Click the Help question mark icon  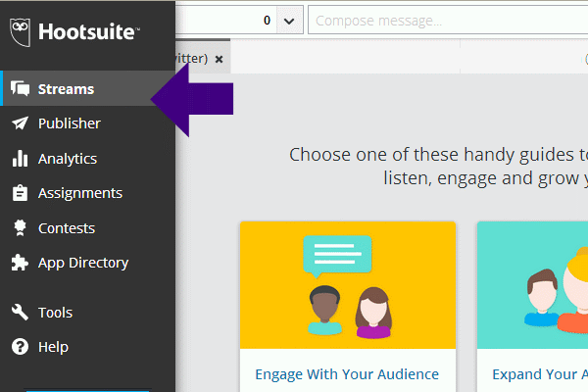point(20,347)
